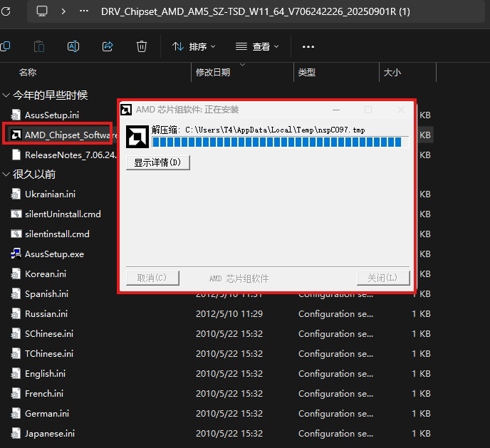Viewport: 490px width, 448px height.
Task: Click the AMD_Chipset_Software AMD logo file icon
Action: [16, 135]
